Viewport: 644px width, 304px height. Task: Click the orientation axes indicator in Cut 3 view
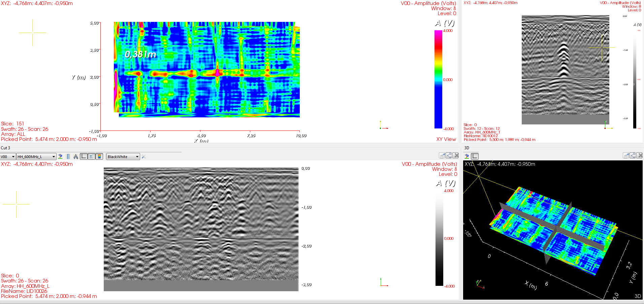coord(384,282)
